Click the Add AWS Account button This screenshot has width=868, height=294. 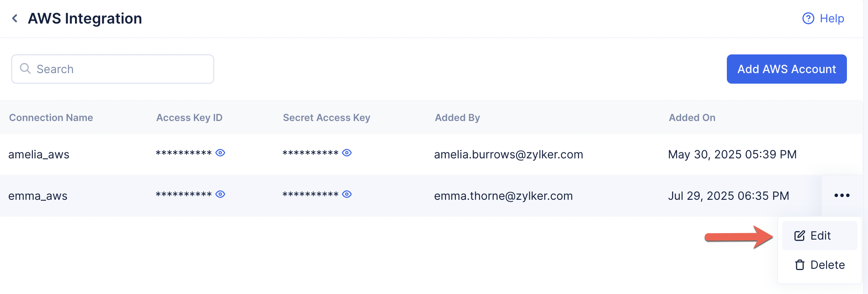[786, 69]
